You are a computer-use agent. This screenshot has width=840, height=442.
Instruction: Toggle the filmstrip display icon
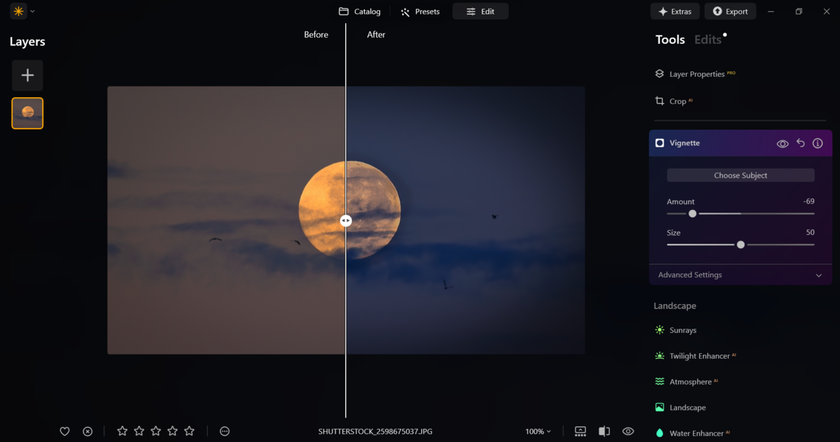(580, 431)
